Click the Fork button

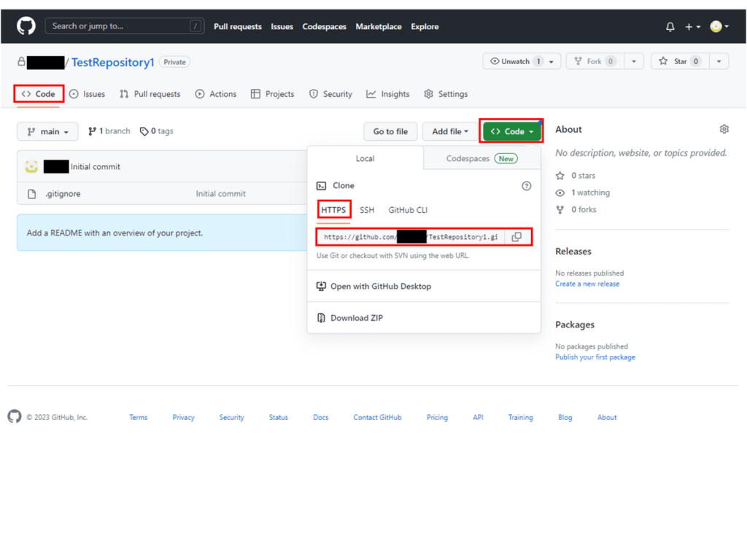pyautogui.click(x=595, y=61)
